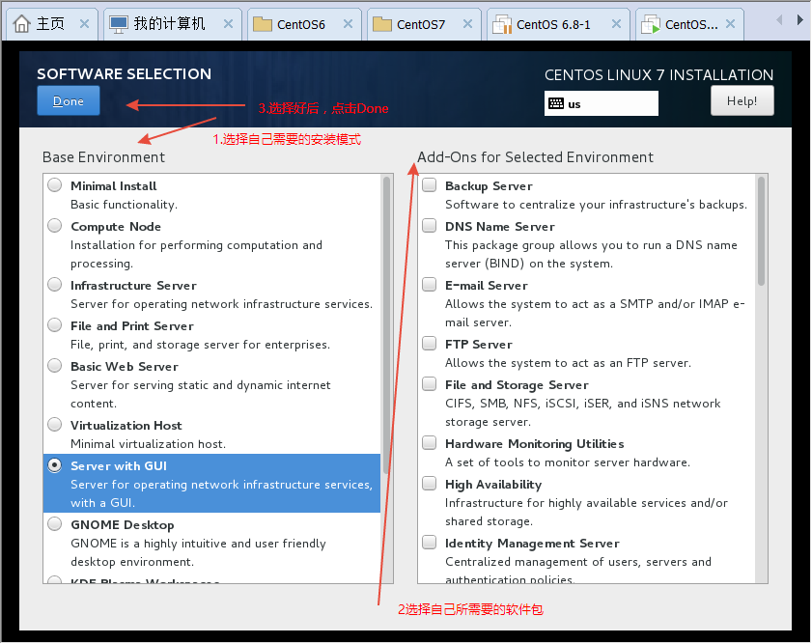Click the Done button

pos(69,101)
